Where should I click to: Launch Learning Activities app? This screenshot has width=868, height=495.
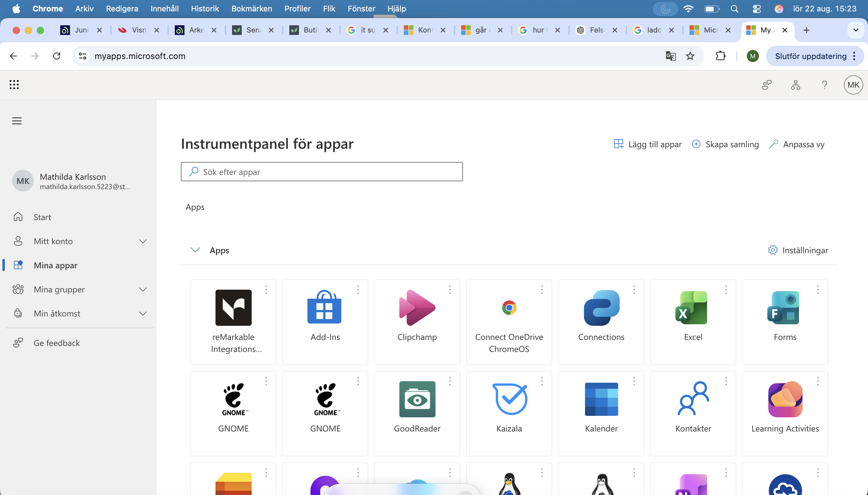(x=785, y=413)
